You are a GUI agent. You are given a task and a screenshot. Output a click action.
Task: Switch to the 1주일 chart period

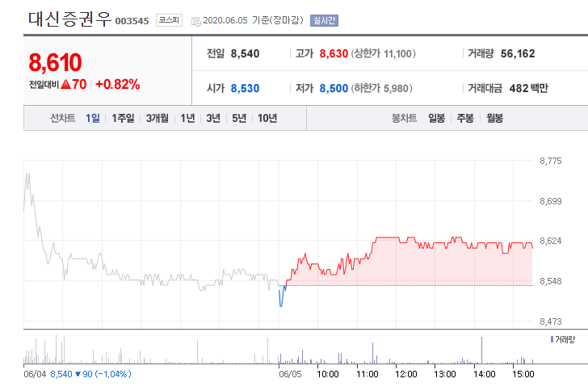(123, 118)
